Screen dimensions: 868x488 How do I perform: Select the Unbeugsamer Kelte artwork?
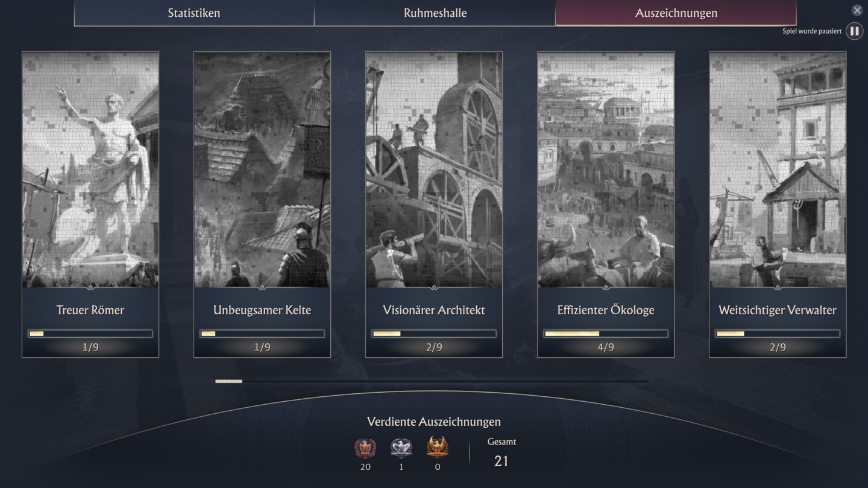pos(262,170)
